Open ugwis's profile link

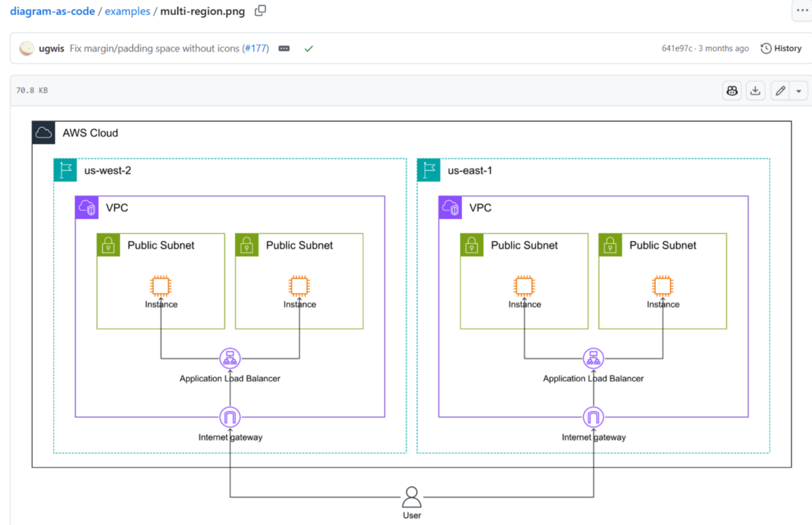[x=51, y=49]
